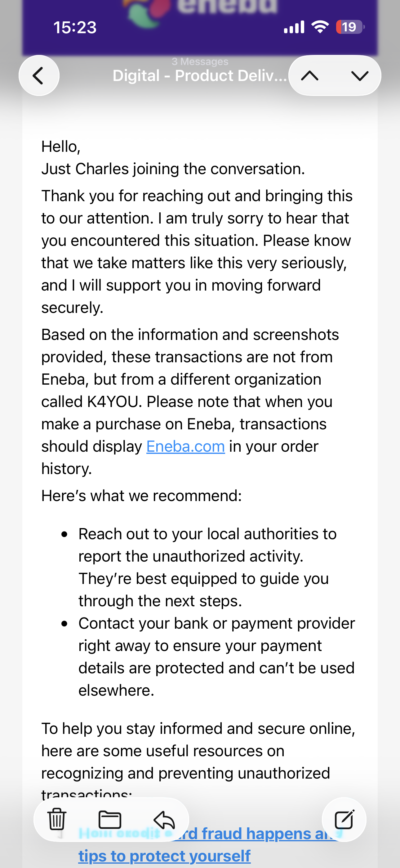
Task: Go back using the left chevron button
Action: coord(39,75)
